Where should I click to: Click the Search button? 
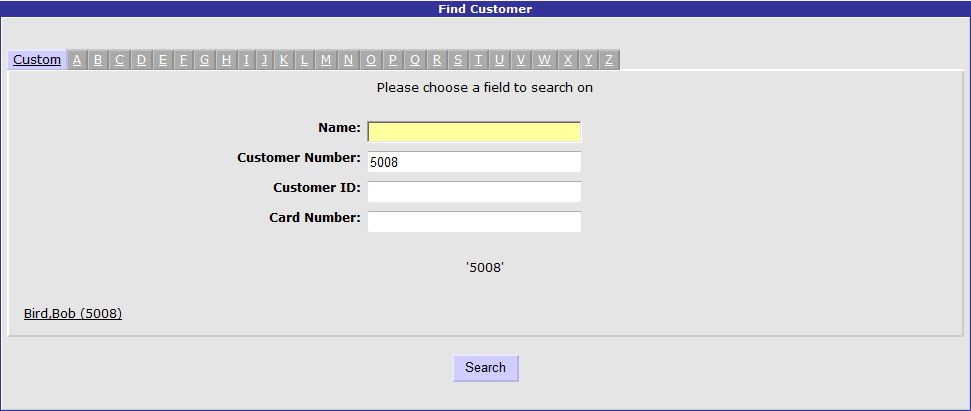[x=486, y=368]
